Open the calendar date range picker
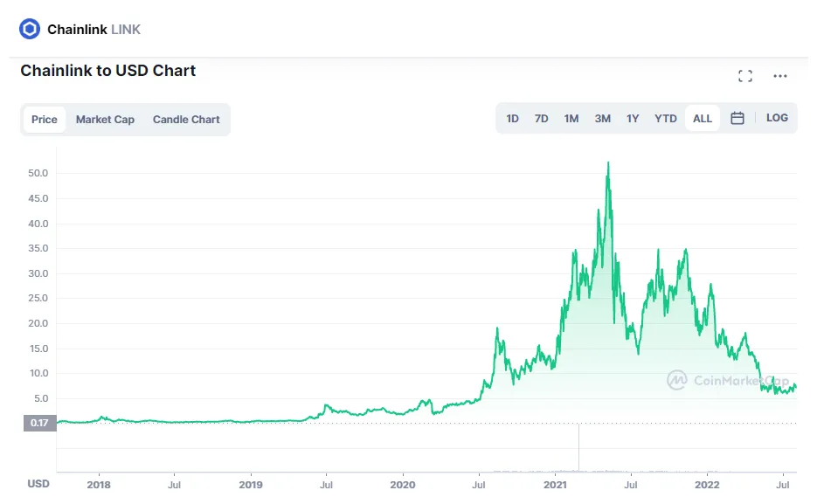Viewport: 817px width, 504px height. pyautogui.click(x=737, y=119)
